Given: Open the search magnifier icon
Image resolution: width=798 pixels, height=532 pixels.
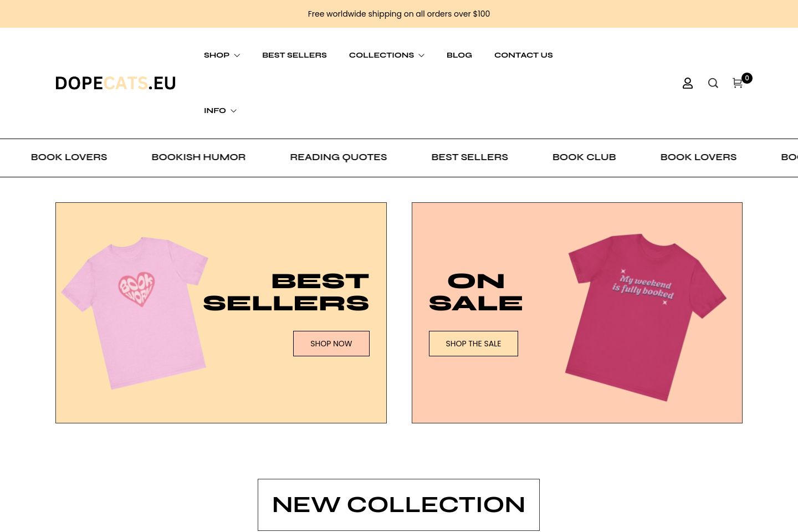Looking at the screenshot, I should pos(713,83).
